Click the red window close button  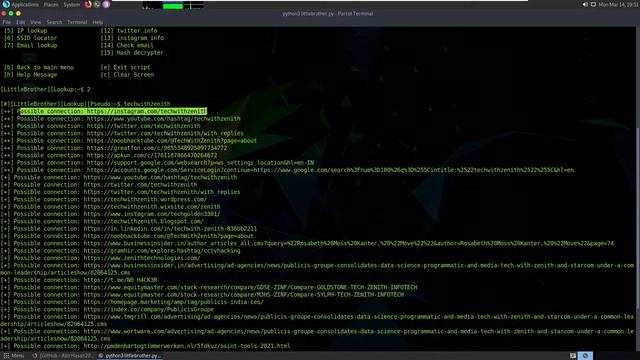[4, 13]
